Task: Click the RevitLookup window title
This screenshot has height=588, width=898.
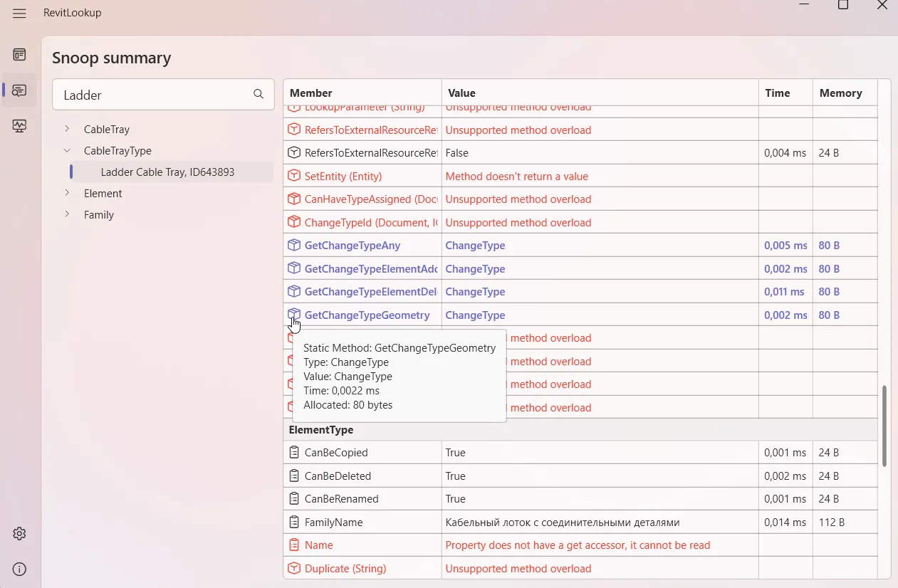Action: point(73,13)
